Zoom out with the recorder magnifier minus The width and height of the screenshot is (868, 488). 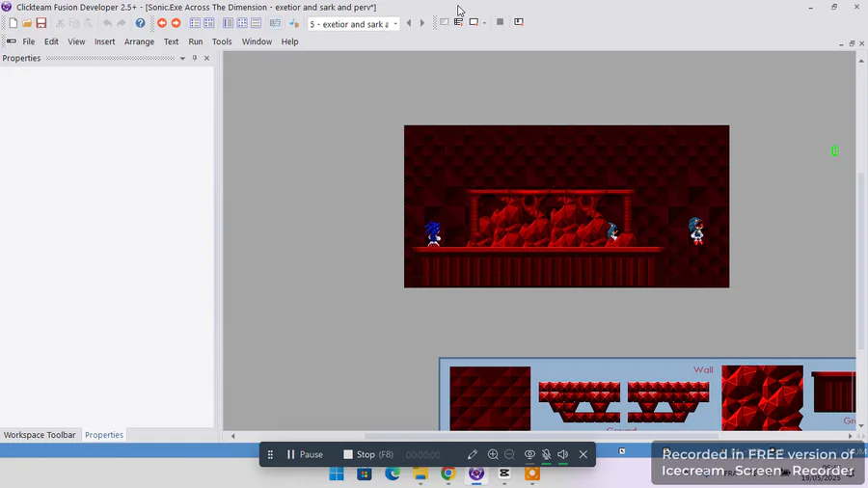[x=509, y=454]
